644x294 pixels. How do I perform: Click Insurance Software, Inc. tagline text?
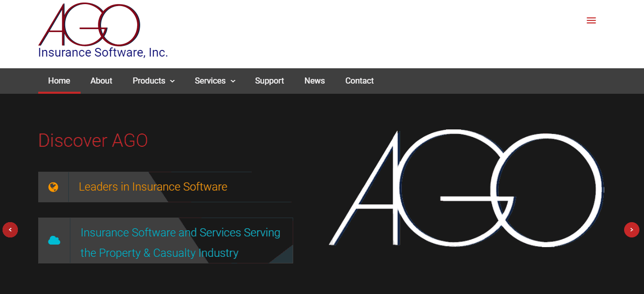(x=103, y=52)
